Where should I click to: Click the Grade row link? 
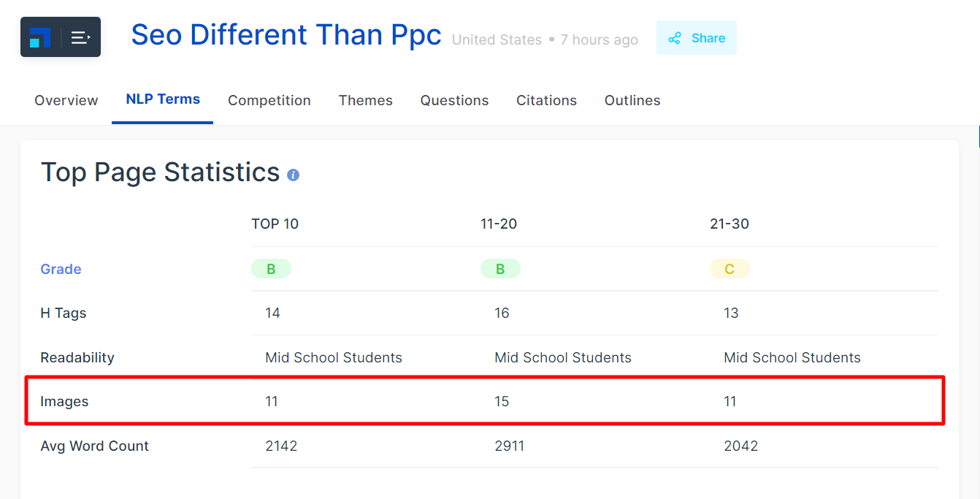(x=61, y=269)
